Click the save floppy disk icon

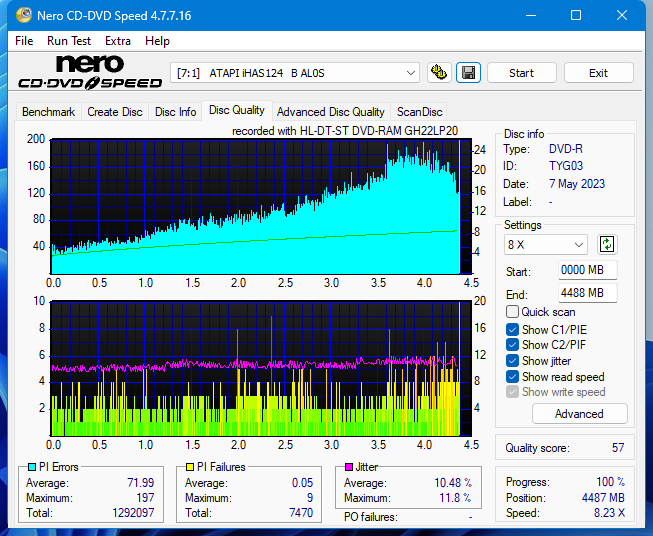point(467,73)
